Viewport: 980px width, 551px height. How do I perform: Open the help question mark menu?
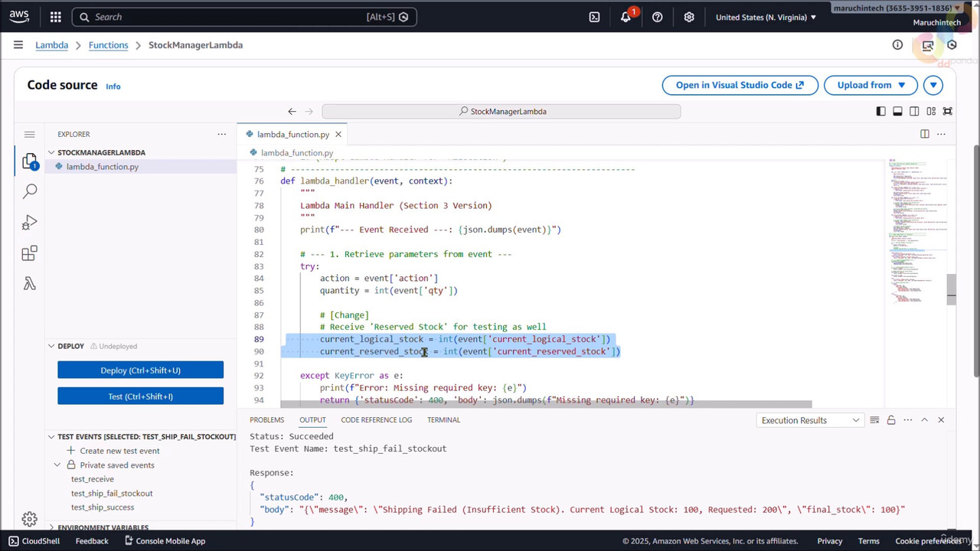point(657,17)
